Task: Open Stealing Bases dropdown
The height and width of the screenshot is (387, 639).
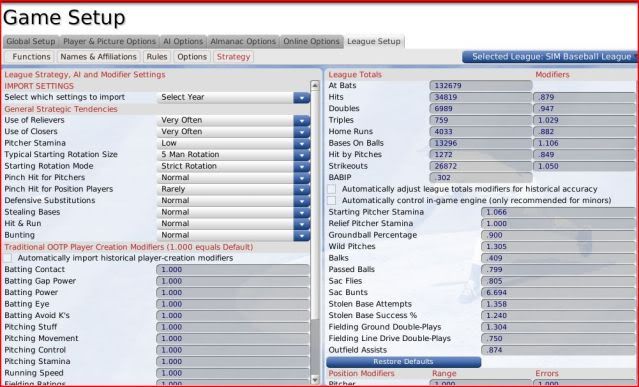Action: 234,212
